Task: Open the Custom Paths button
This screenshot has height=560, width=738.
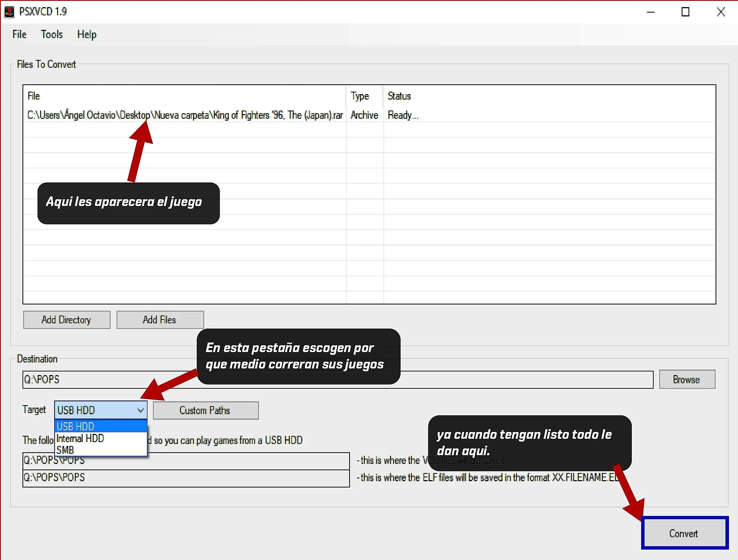Action: 206,410
